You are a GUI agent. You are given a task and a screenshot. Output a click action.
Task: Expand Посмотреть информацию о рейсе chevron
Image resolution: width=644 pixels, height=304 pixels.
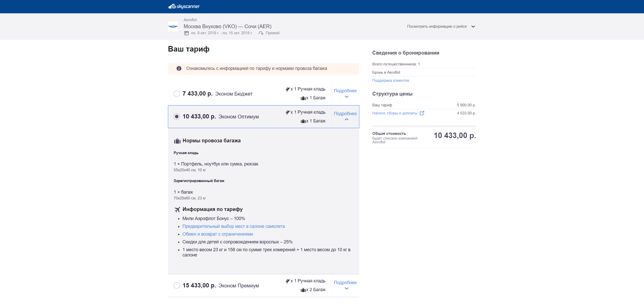(473, 27)
